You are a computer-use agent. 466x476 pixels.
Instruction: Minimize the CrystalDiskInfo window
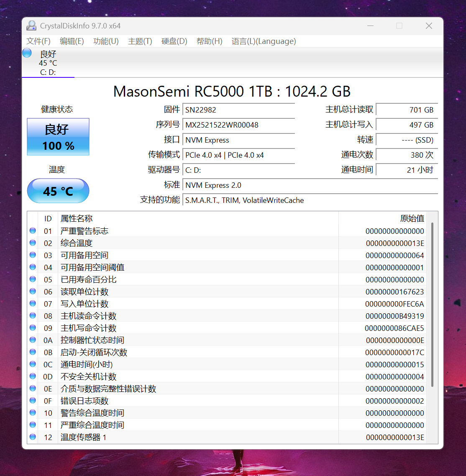pos(370,26)
